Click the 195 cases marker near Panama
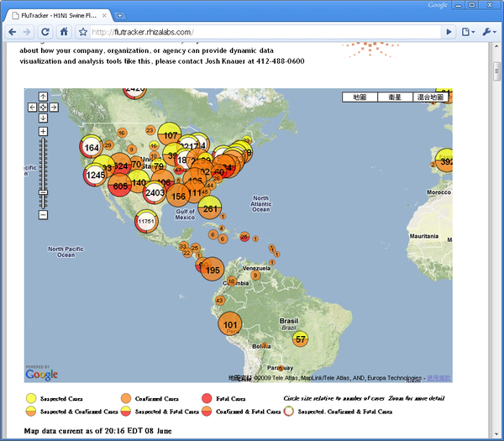Viewport: 504px width, 441px height. tap(213, 270)
